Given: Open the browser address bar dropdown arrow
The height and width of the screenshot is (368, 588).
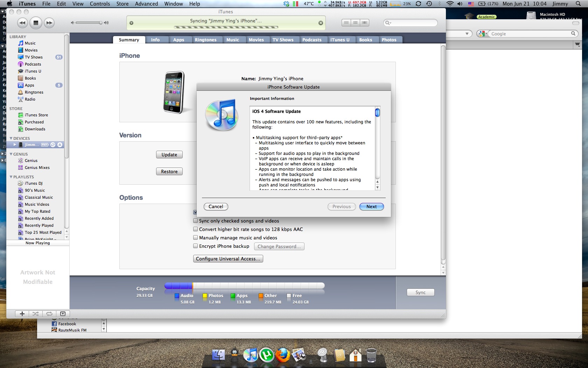Looking at the screenshot, I should [x=467, y=34].
